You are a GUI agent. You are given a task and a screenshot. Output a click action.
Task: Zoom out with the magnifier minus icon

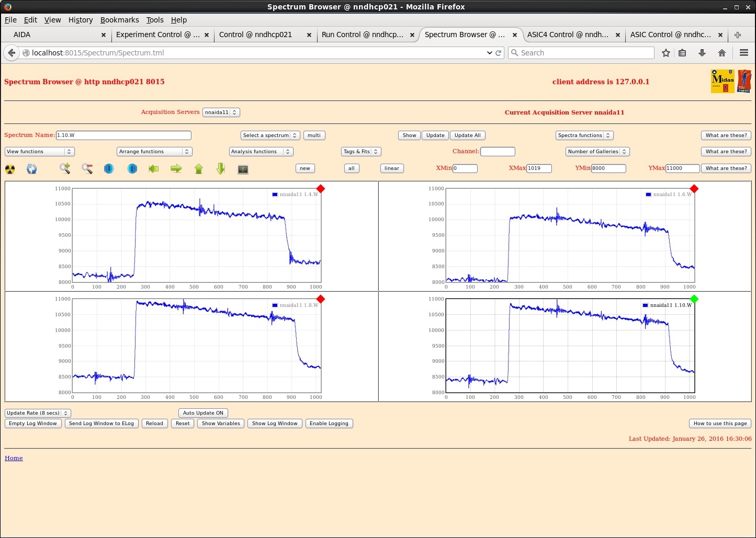pos(87,168)
